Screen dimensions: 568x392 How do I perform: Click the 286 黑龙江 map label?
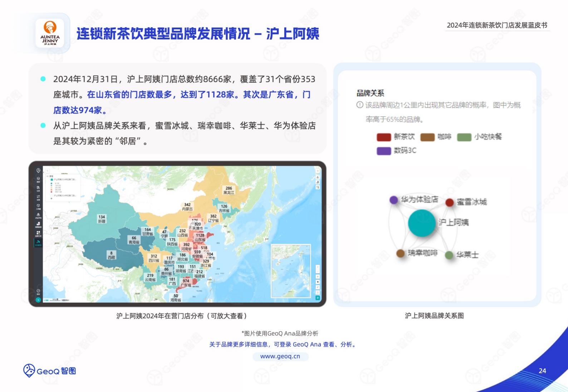(229, 190)
